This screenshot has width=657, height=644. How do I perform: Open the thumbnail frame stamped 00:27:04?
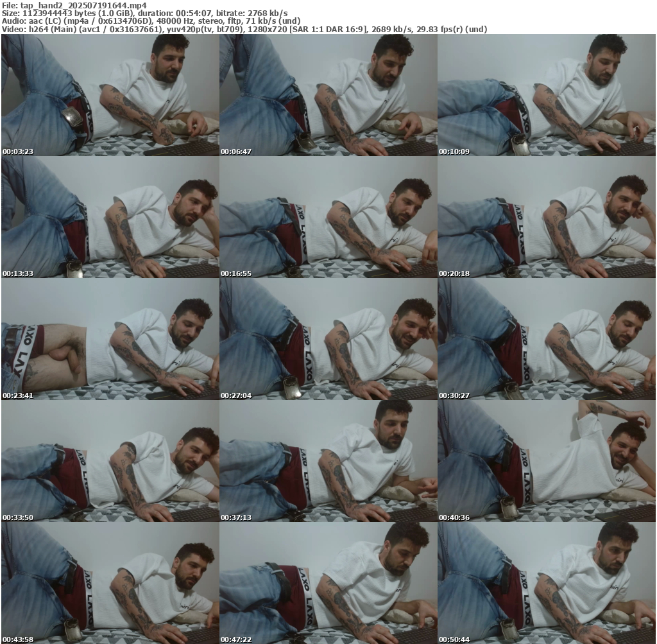point(328,339)
